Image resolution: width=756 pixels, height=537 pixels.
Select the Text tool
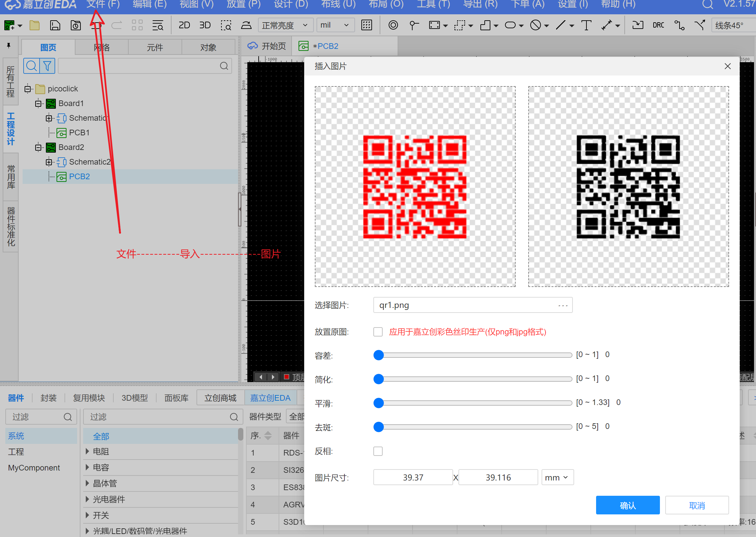click(x=586, y=25)
